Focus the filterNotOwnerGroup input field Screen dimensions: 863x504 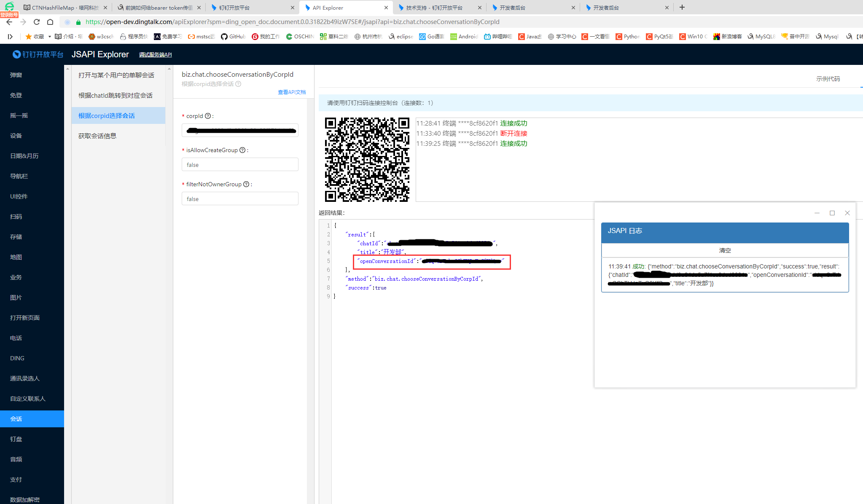240,198
